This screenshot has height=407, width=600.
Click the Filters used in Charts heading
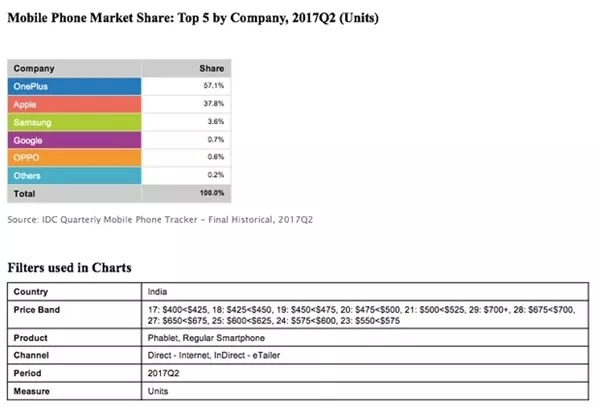(69, 268)
